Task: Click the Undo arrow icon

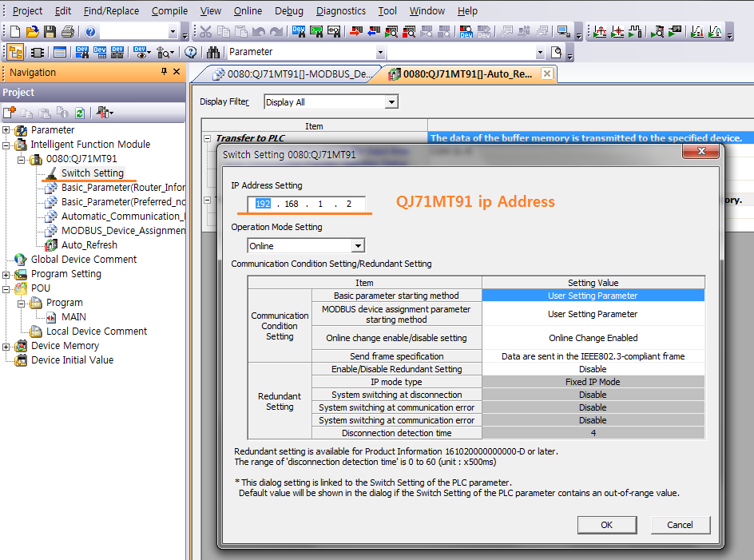Action: pos(259,32)
